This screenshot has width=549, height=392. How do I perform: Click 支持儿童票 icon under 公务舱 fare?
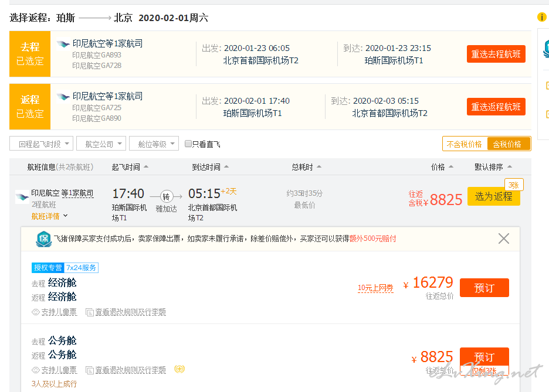35,370
